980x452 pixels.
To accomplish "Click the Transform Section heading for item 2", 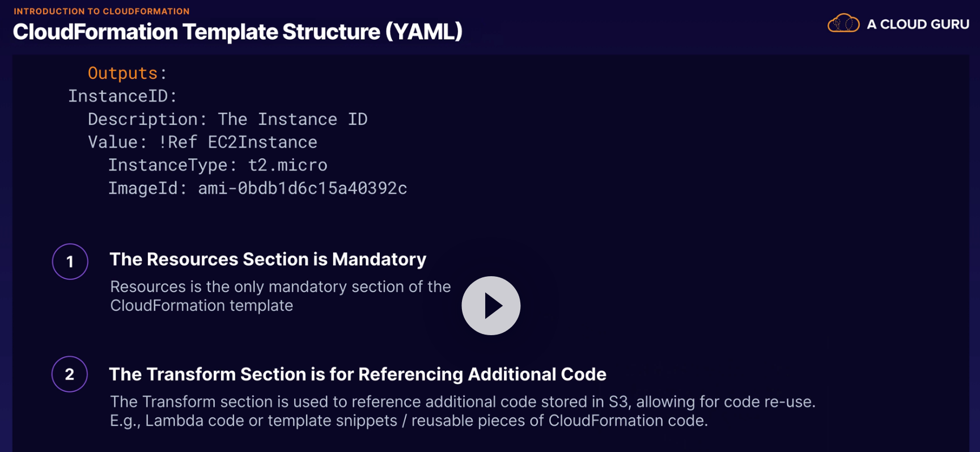I will tap(357, 374).
